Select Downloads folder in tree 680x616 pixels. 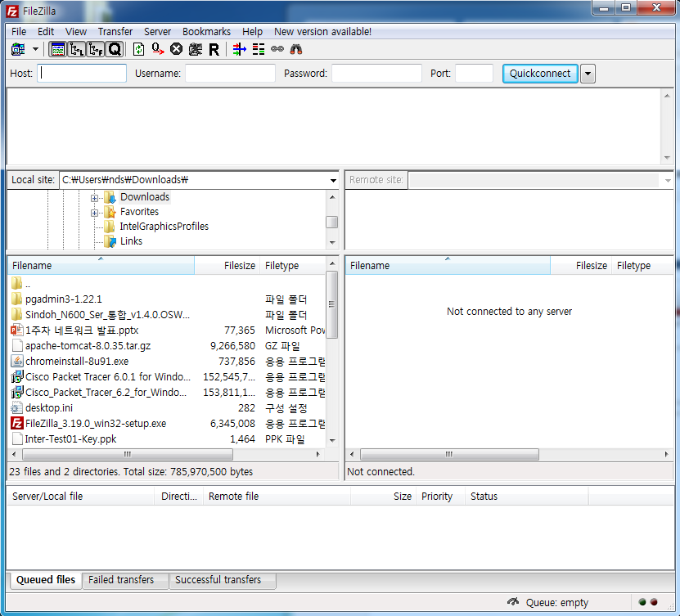144,197
